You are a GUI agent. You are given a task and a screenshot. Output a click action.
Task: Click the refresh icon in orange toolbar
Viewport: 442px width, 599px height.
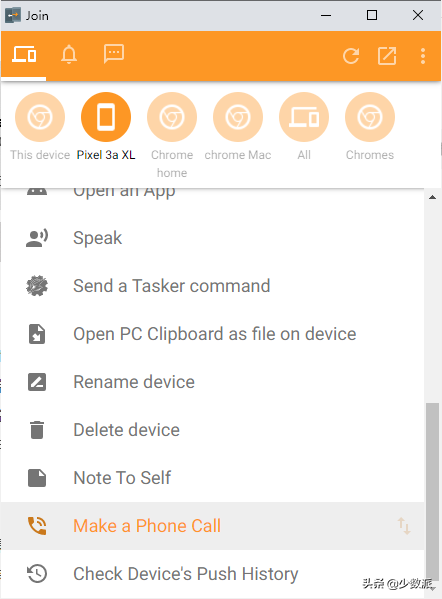tap(351, 56)
